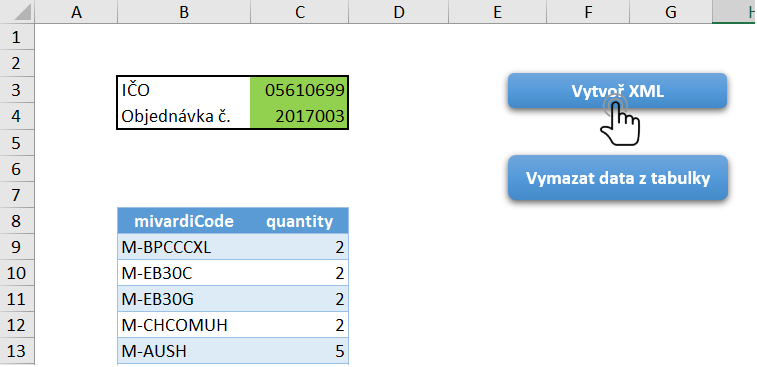Select row 3 header

(x=17, y=90)
